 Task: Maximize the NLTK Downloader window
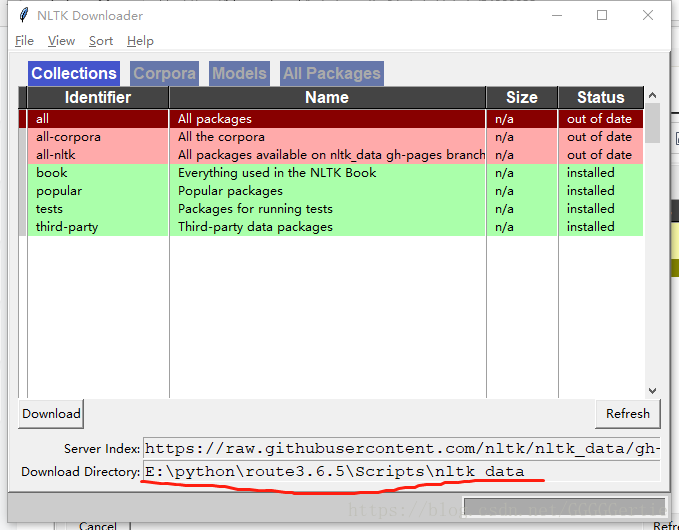click(602, 15)
